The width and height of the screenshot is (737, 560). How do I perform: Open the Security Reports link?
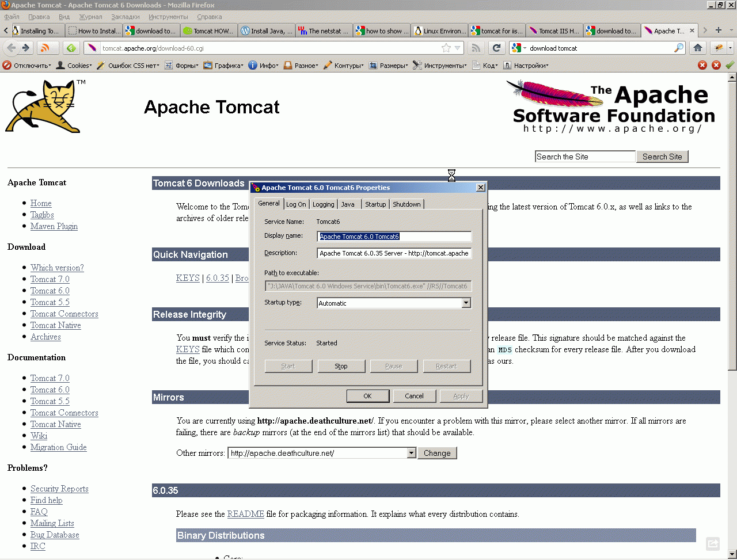[x=59, y=489]
